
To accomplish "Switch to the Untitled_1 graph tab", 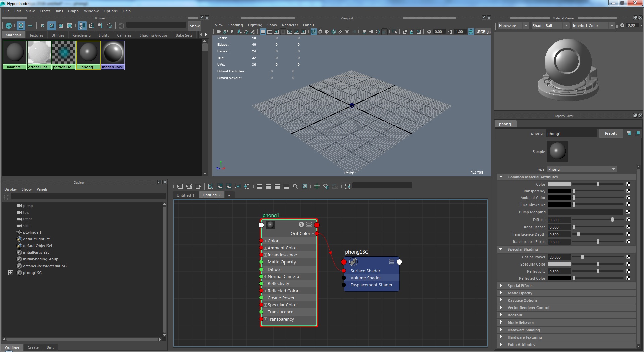I will click(x=185, y=195).
